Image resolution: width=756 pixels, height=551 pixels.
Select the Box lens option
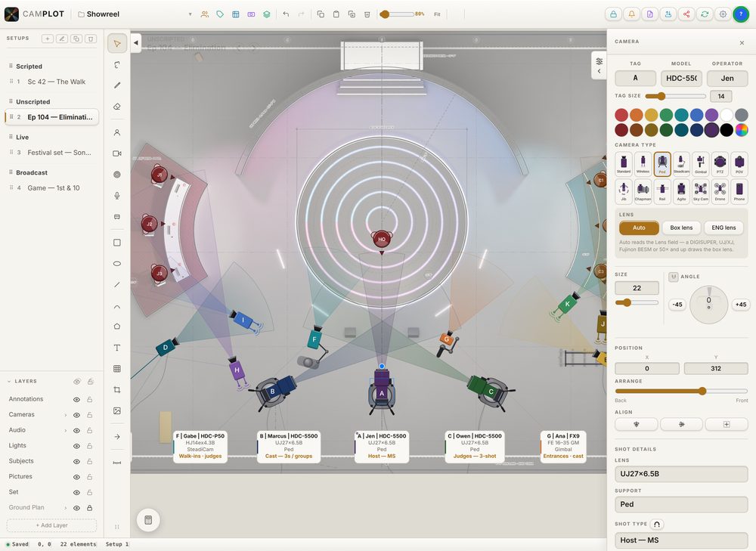coord(681,228)
